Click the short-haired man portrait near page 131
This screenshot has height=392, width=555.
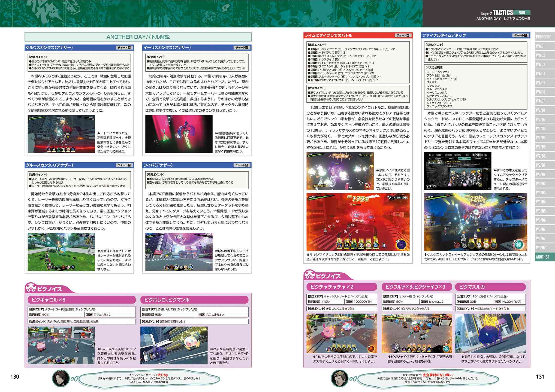pos(339,378)
